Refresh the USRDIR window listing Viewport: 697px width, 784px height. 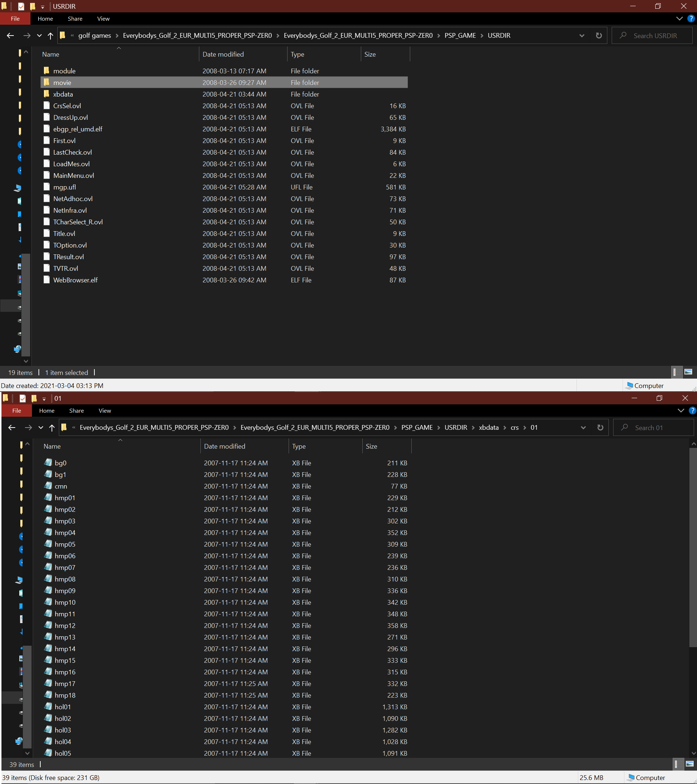pyautogui.click(x=598, y=36)
